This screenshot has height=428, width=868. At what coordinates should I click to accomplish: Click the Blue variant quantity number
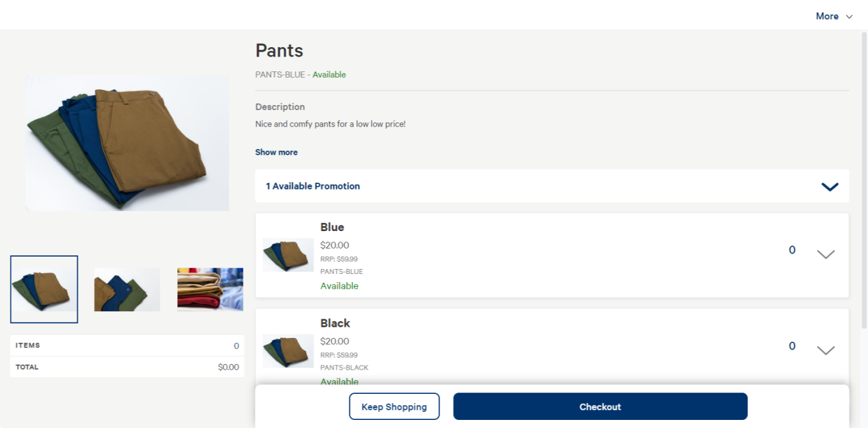792,250
